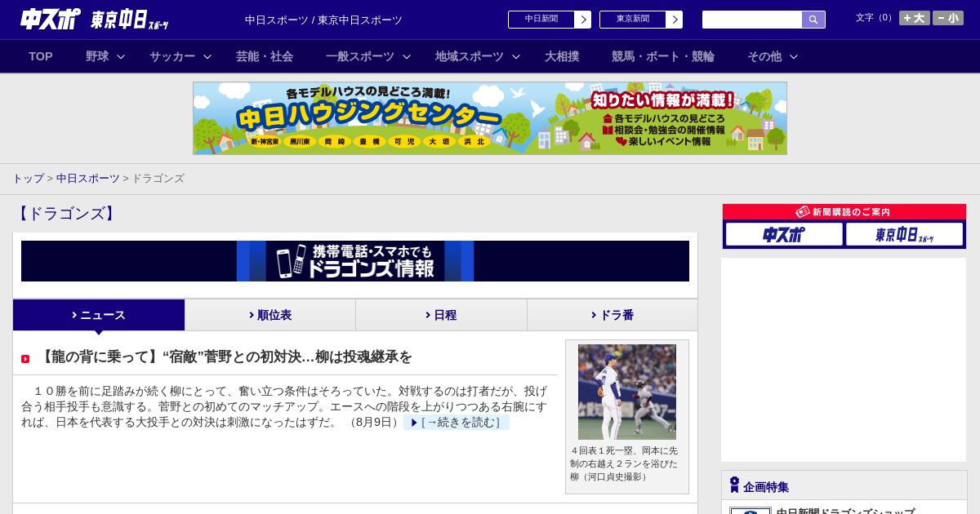Screen dimensions: 980x514
Task: Click the red bullet icon beside headline
Action: [25, 359]
